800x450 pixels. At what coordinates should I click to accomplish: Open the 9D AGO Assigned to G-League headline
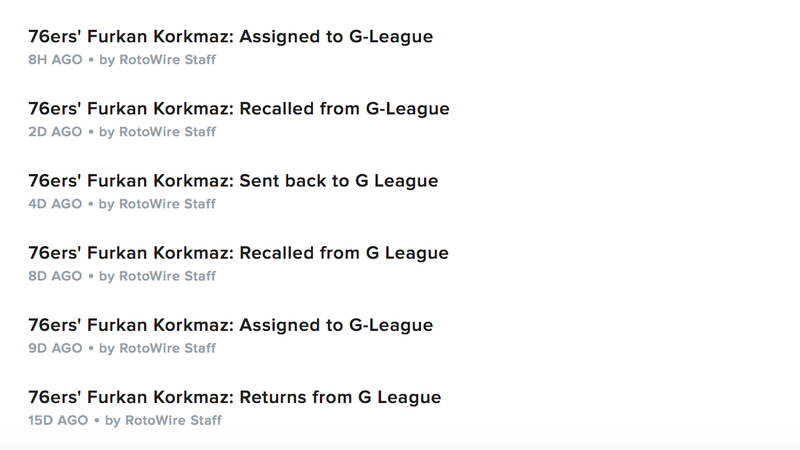(231, 326)
